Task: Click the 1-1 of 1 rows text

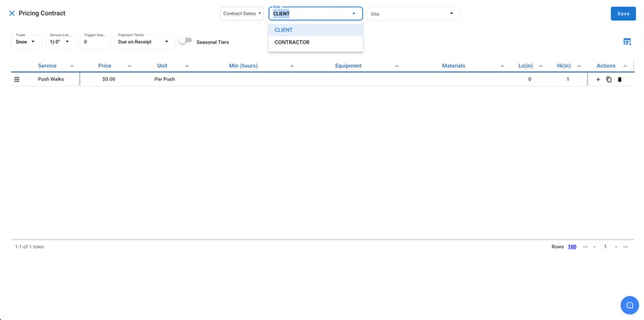Action: (x=29, y=247)
